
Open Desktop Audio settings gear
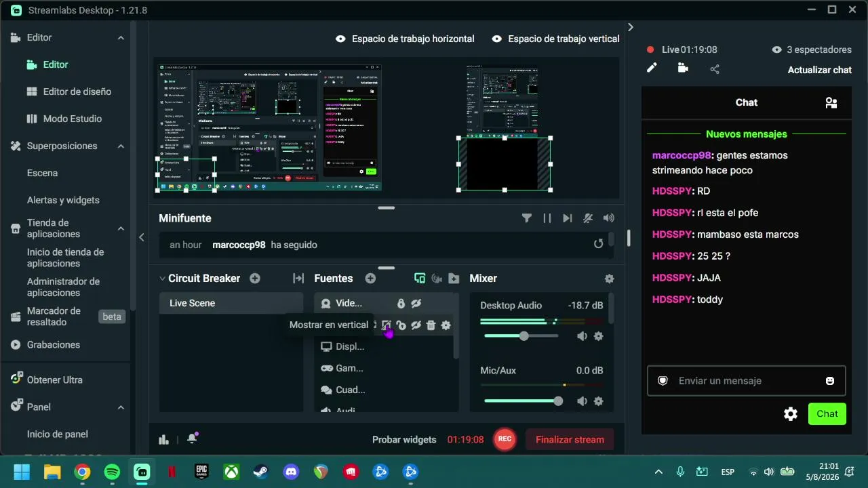[x=598, y=336]
